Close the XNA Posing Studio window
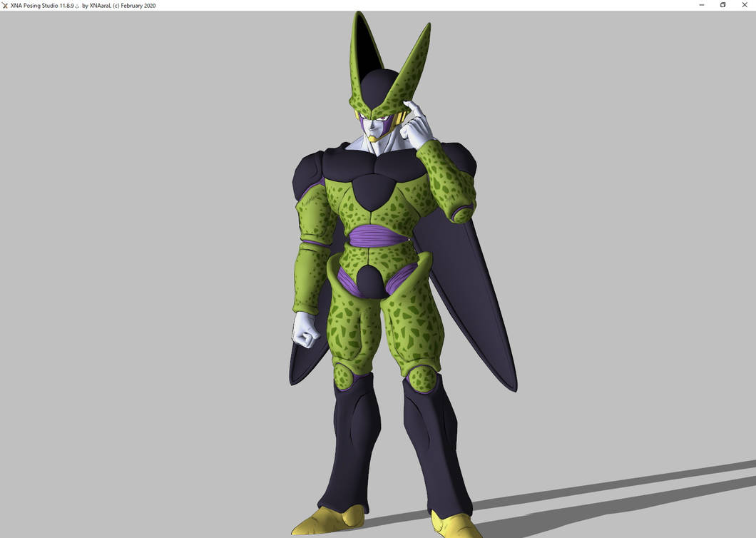The image size is (756, 538). [745, 5]
